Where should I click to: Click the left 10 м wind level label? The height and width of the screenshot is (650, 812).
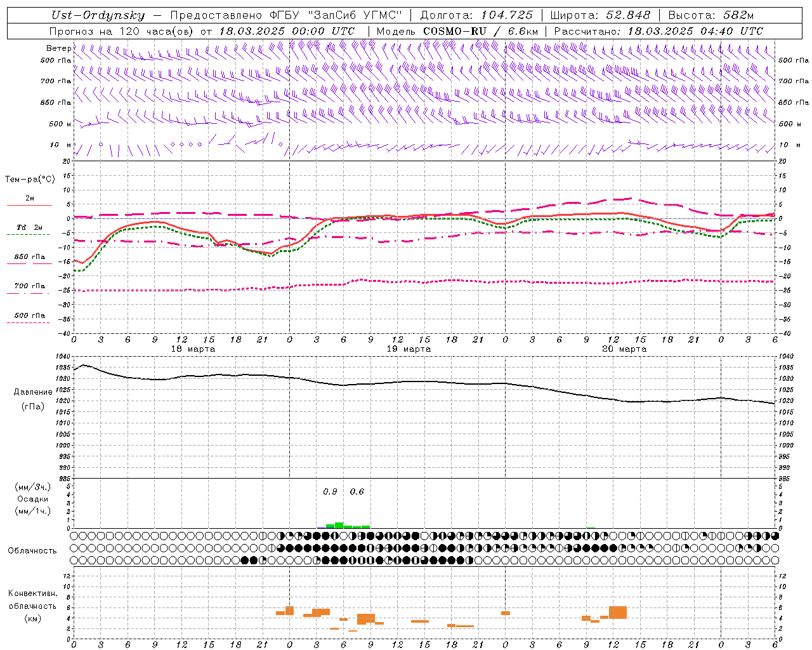coord(61,145)
